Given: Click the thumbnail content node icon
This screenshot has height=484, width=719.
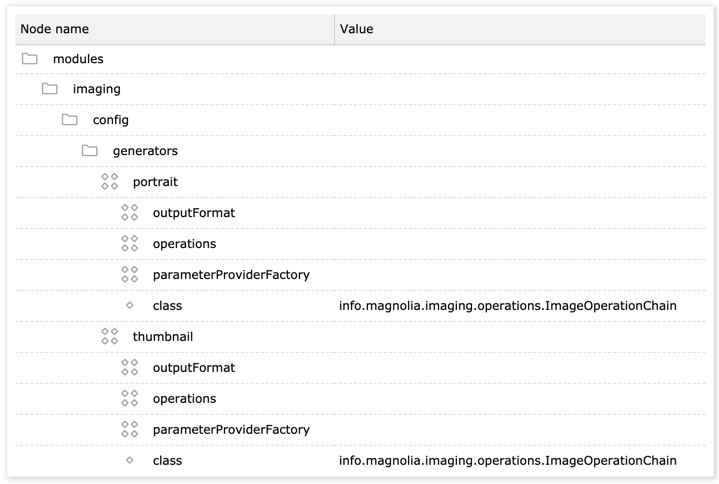Looking at the screenshot, I should [x=110, y=337].
